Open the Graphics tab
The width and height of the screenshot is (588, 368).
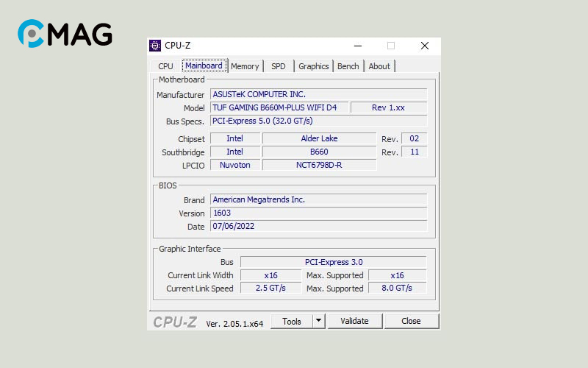pos(314,66)
